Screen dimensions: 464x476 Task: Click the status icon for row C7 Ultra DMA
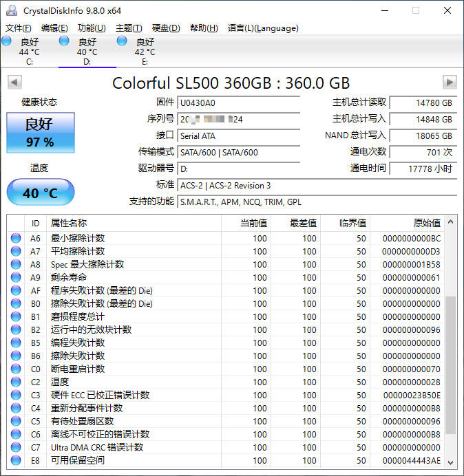16,447
